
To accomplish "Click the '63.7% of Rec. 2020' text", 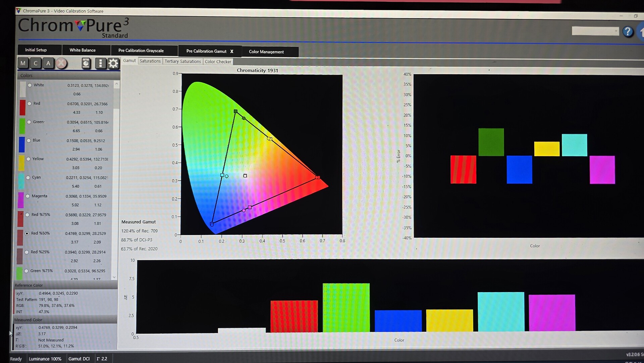I will point(139,249).
